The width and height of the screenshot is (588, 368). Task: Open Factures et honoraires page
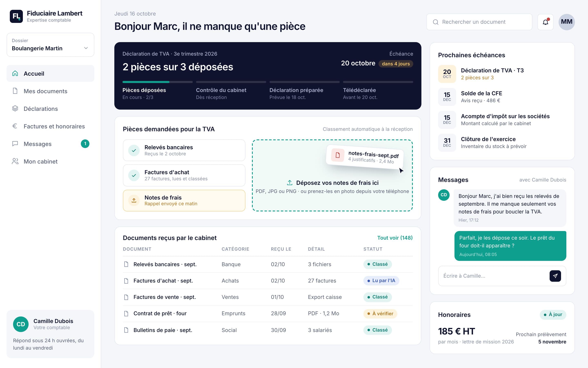(x=50, y=126)
